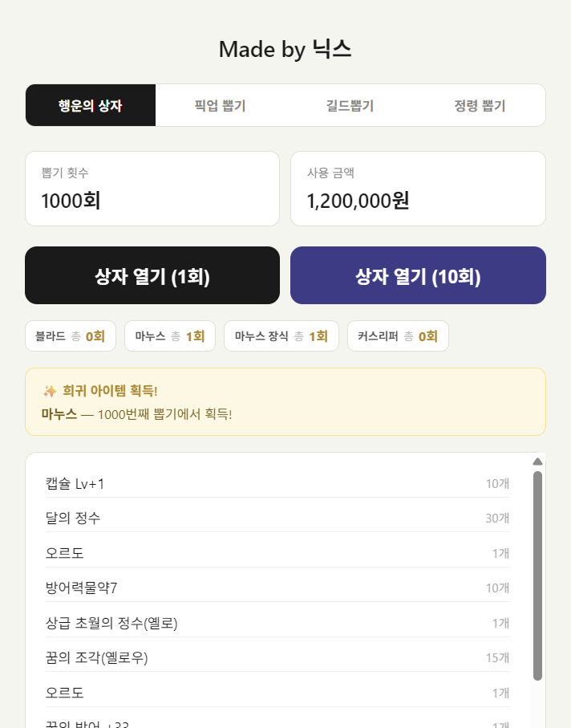The width and height of the screenshot is (571, 728).
Task: Click the 마누스 total count chip
Action: (170, 336)
